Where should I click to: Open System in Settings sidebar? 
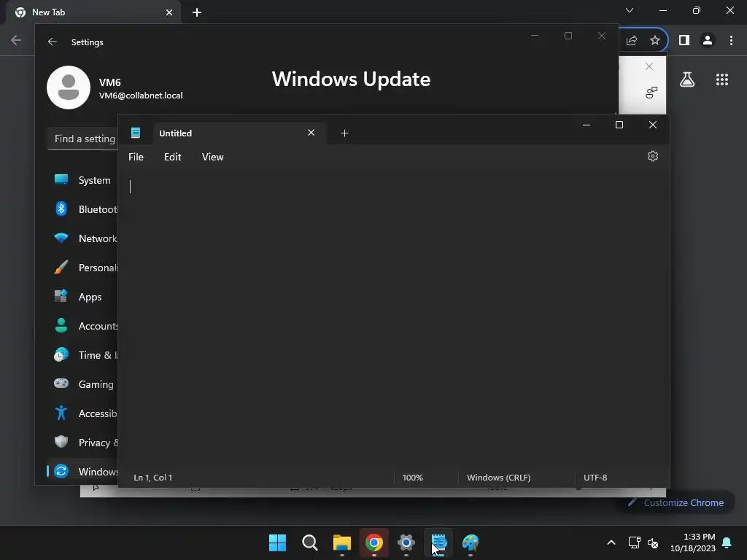[x=82, y=180]
